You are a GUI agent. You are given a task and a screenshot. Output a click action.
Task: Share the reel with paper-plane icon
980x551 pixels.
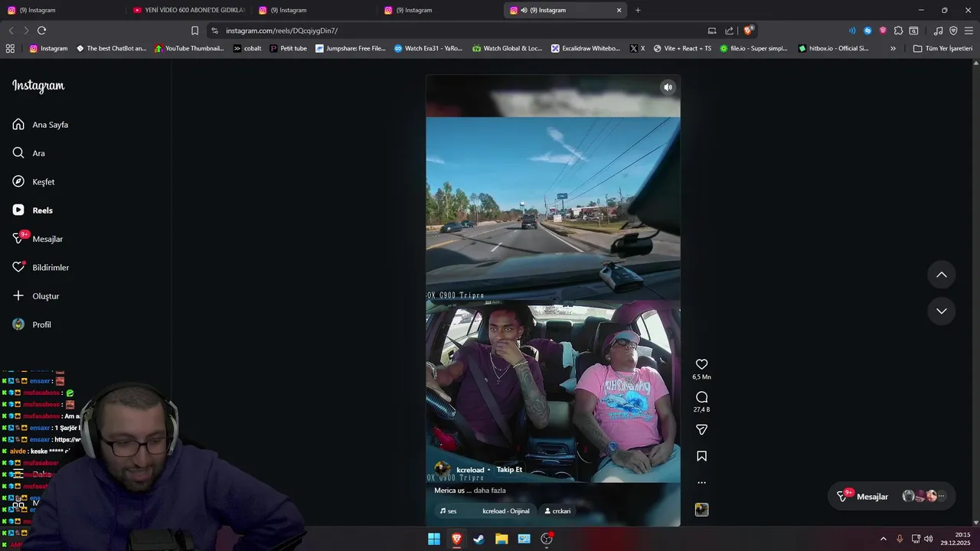[x=701, y=430]
